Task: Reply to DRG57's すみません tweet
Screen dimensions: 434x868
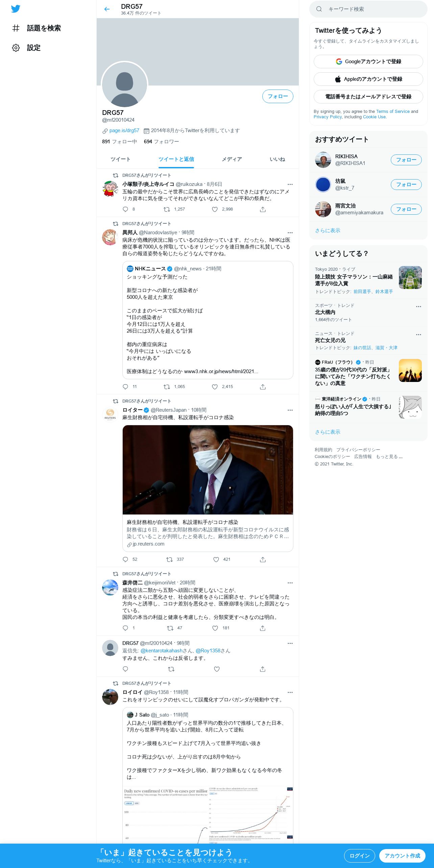Action: point(125,669)
